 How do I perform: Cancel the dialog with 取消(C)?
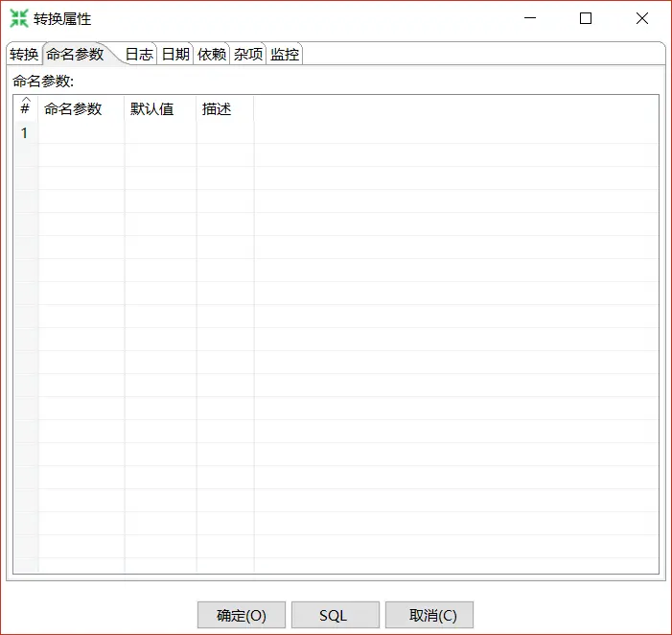[429, 615]
